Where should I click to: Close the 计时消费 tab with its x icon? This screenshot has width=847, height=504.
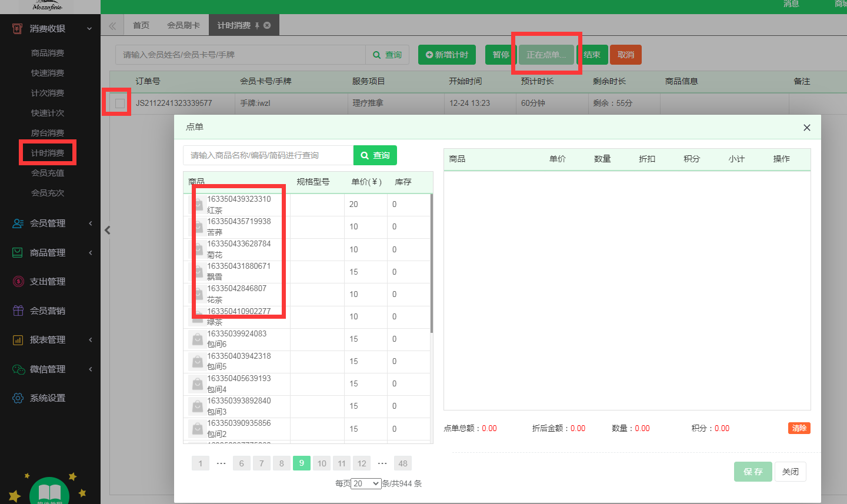(x=267, y=25)
